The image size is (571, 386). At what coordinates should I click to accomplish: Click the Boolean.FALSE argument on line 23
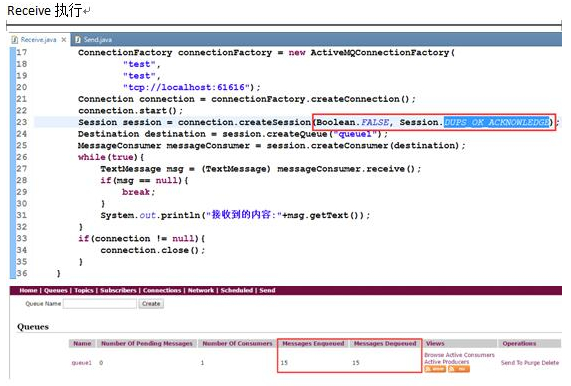(x=353, y=122)
